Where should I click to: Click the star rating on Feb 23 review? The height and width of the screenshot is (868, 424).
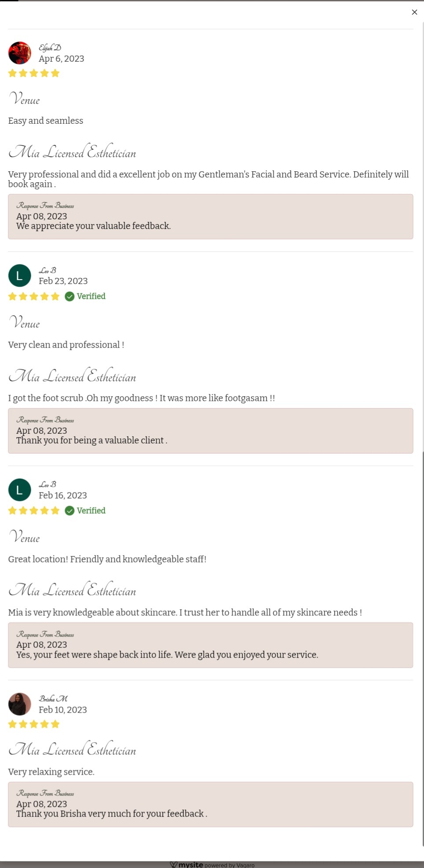click(x=34, y=296)
